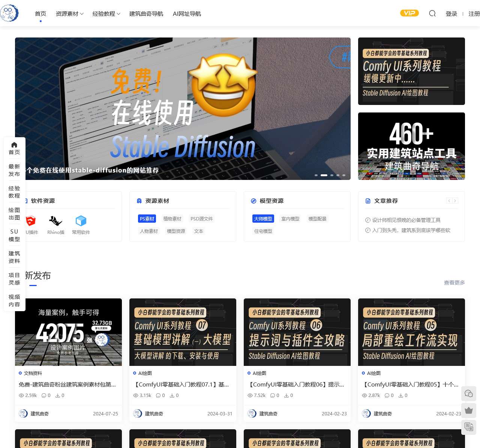Click the search magnifier icon in header
The image size is (480, 448).
[432, 13]
